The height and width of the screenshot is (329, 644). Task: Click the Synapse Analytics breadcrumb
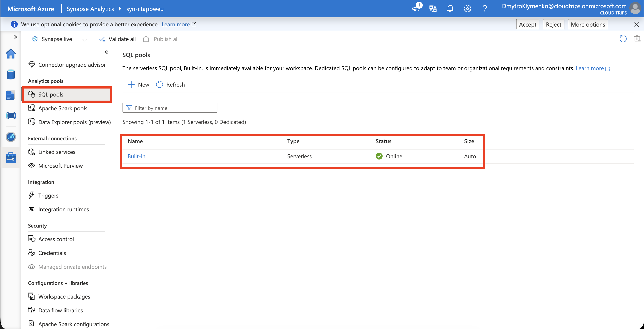coord(90,9)
